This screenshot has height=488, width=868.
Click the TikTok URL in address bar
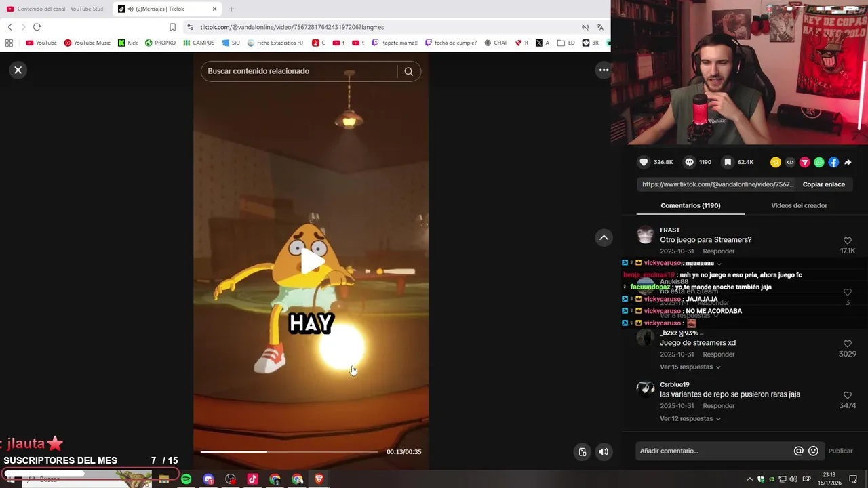click(x=292, y=27)
